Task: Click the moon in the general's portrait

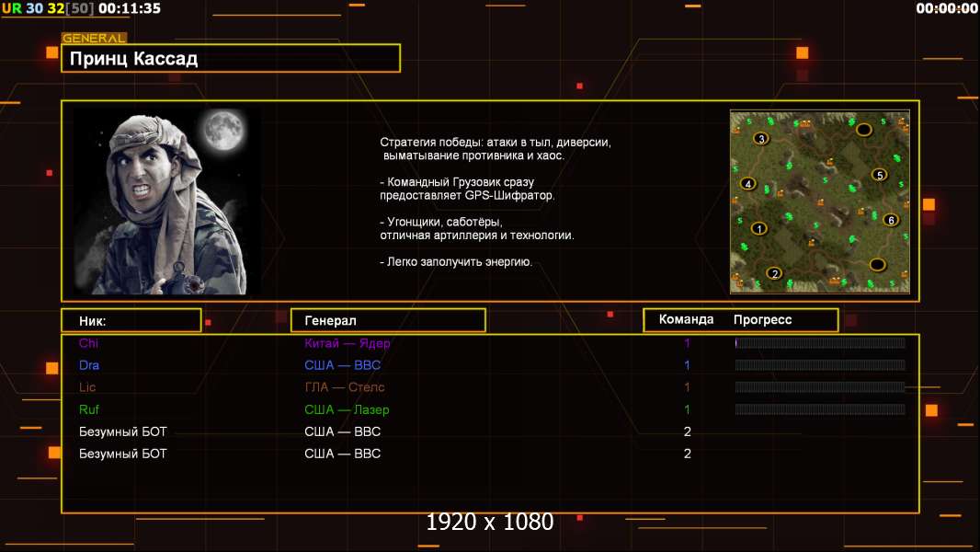Action: point(223,130)
